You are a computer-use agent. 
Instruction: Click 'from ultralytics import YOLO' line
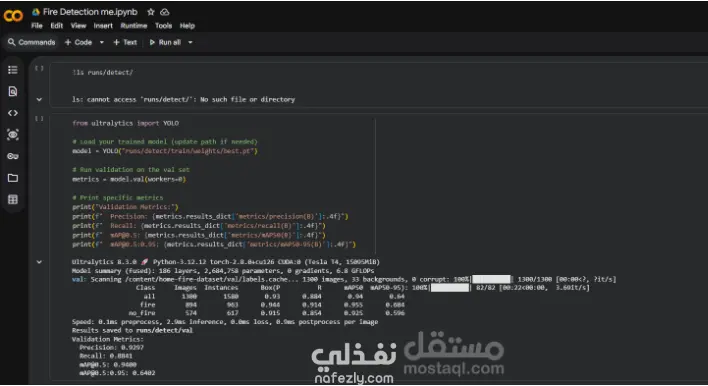(126, 123)
